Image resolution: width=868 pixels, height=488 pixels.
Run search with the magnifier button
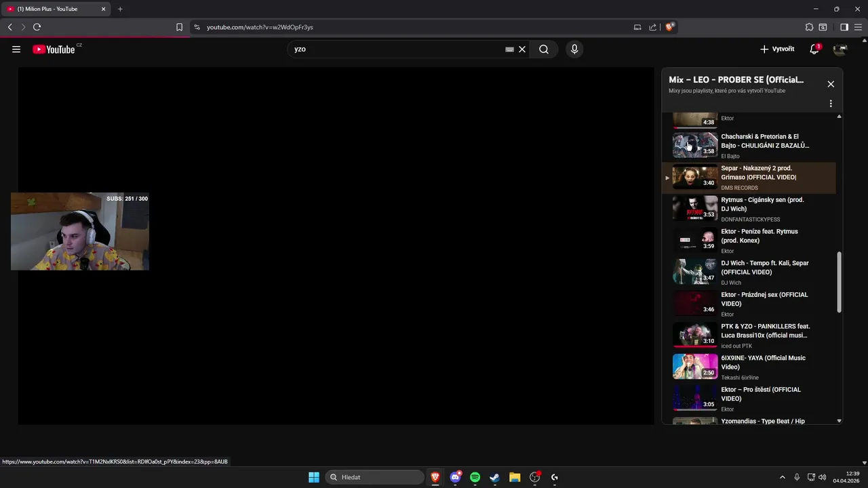click(544, 49)
